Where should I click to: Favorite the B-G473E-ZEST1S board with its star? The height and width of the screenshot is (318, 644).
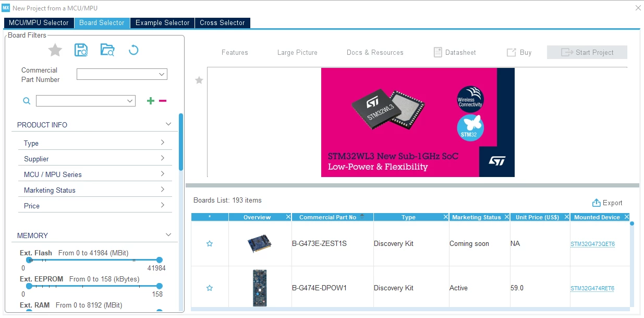[210, 244]
